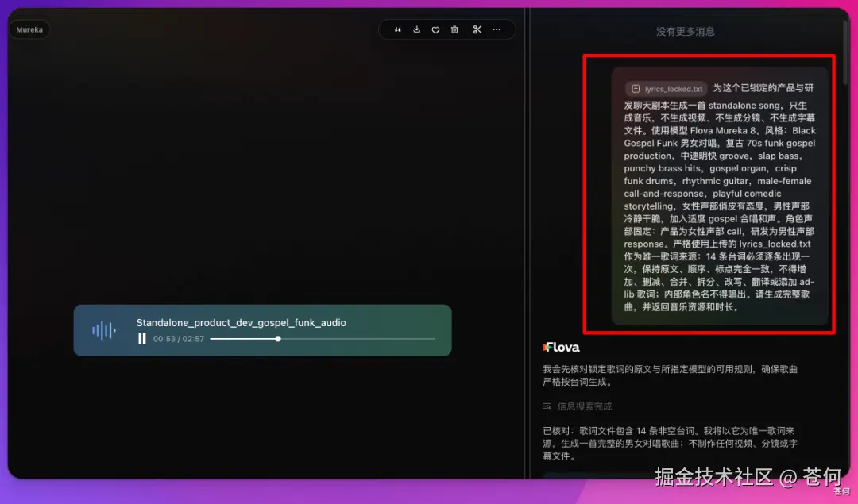Click the Flova reply starting 我会先核对锁定歌词
858x504 pixels.
click(671, 375)
